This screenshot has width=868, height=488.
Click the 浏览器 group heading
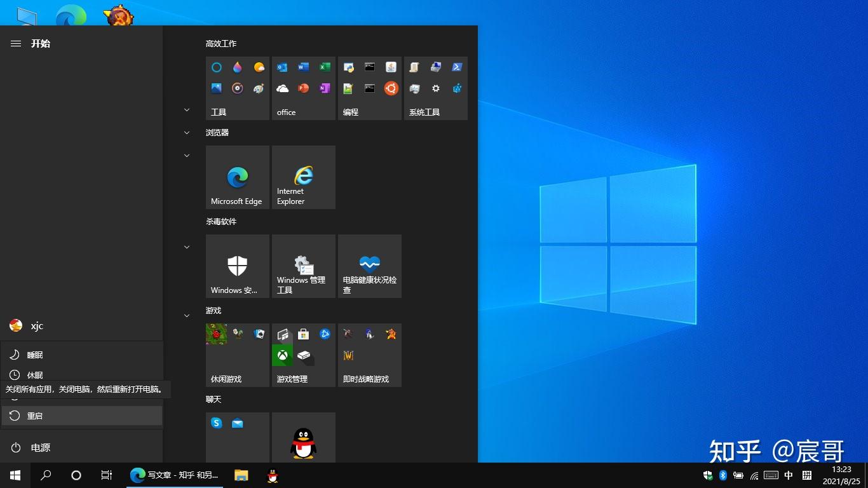217,133
